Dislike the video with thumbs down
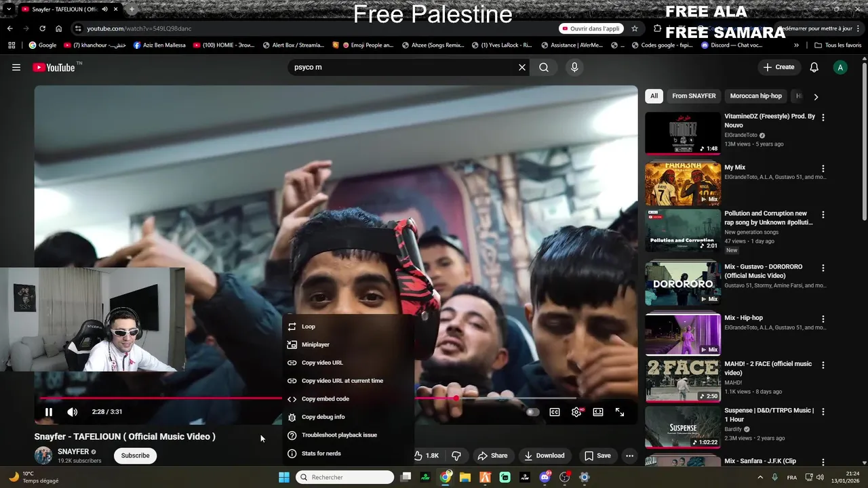The width and height of the screenshot is (868, 488). [456, 455]
